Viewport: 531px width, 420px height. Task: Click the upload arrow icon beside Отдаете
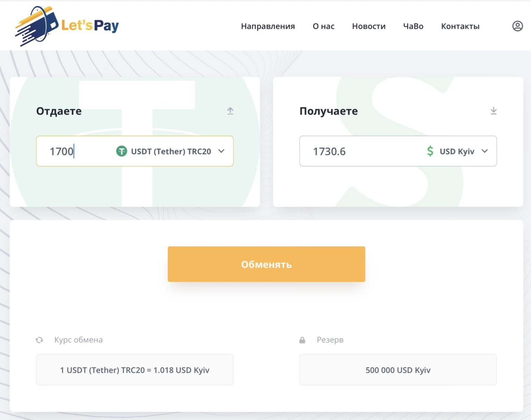(230, 111)
